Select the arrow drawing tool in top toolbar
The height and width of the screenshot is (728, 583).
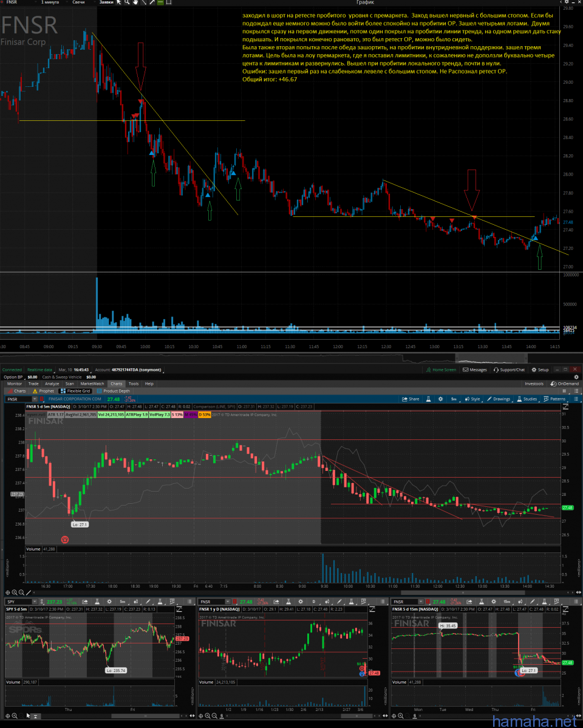pos(152,2)
